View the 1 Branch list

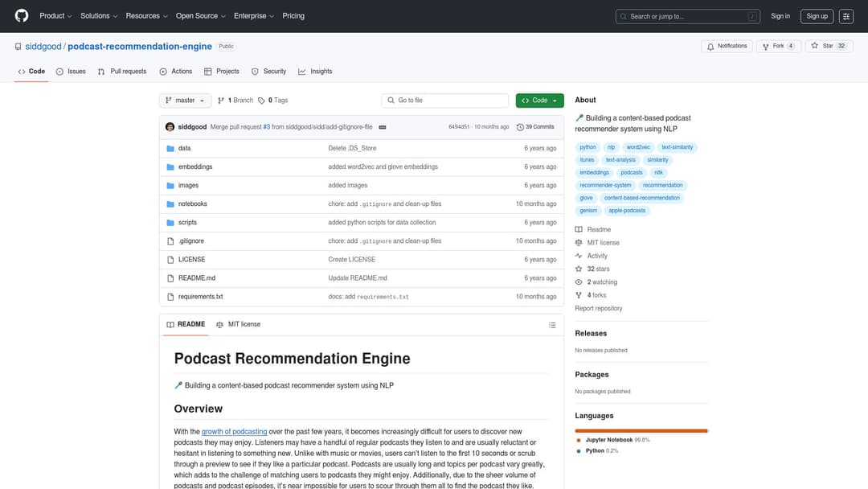pos(235,101)
